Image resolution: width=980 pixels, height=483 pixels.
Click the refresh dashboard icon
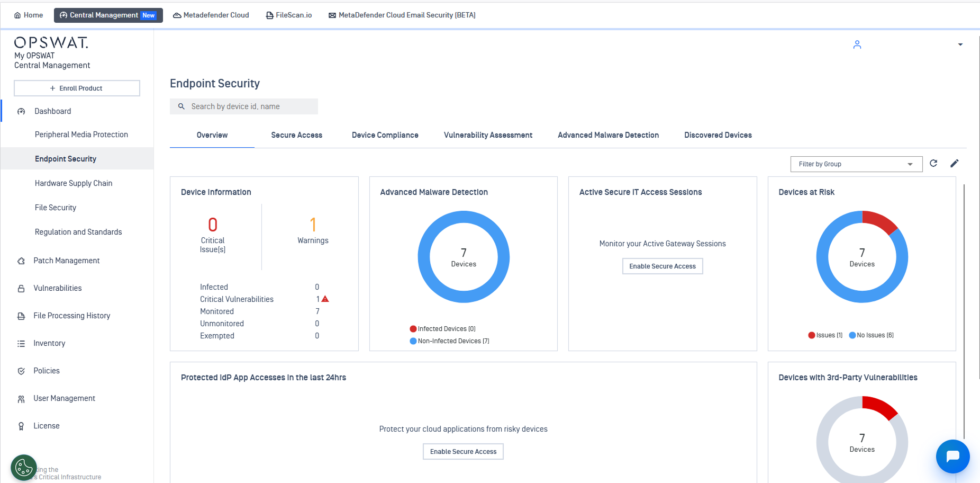pos(933,163)
